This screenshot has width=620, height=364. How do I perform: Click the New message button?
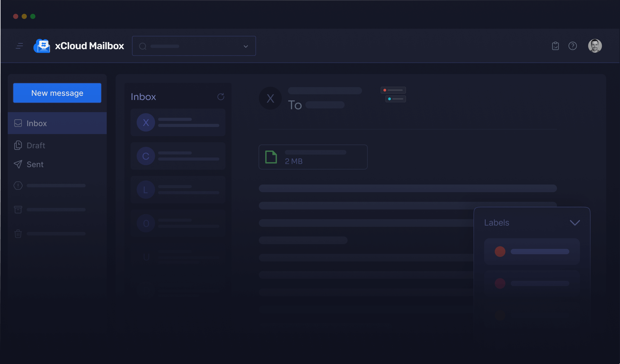57,93
